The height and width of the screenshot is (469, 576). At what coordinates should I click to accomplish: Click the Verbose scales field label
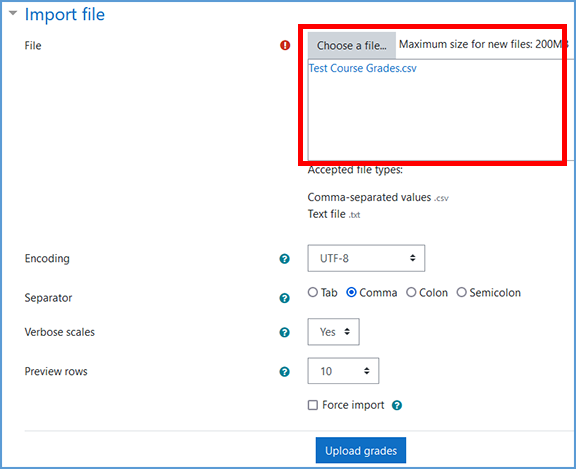click(60, 332)
